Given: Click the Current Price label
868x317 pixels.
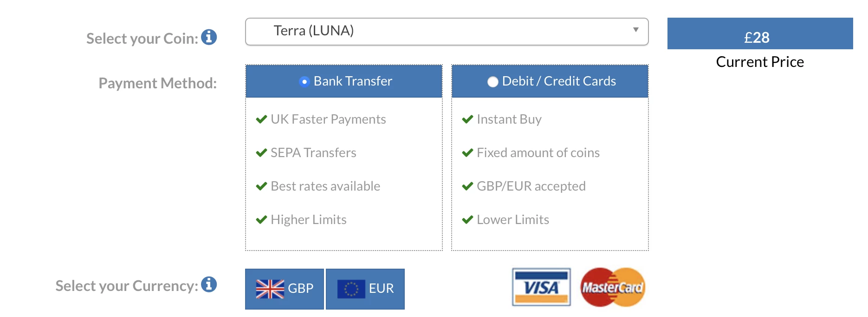Looking at the screenshot, I should 760,62.
